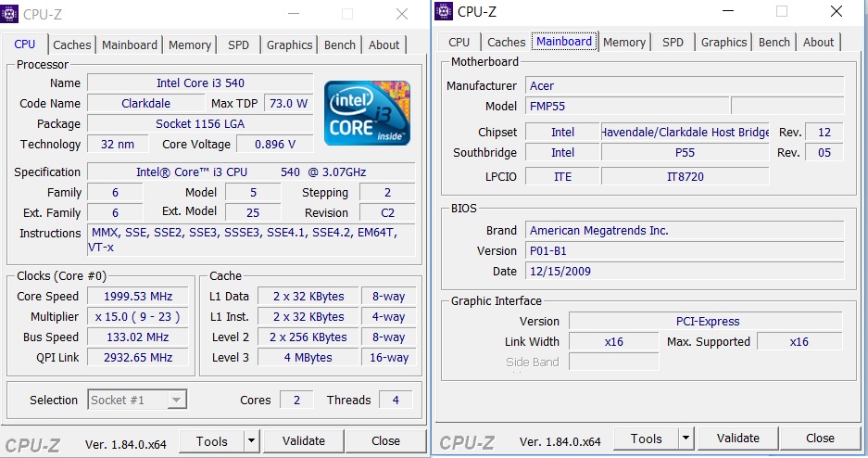The width and height of the screenshot is (868, 458).
Task: Expand the Tools dropdown arrow in right window
Action: 686,438
